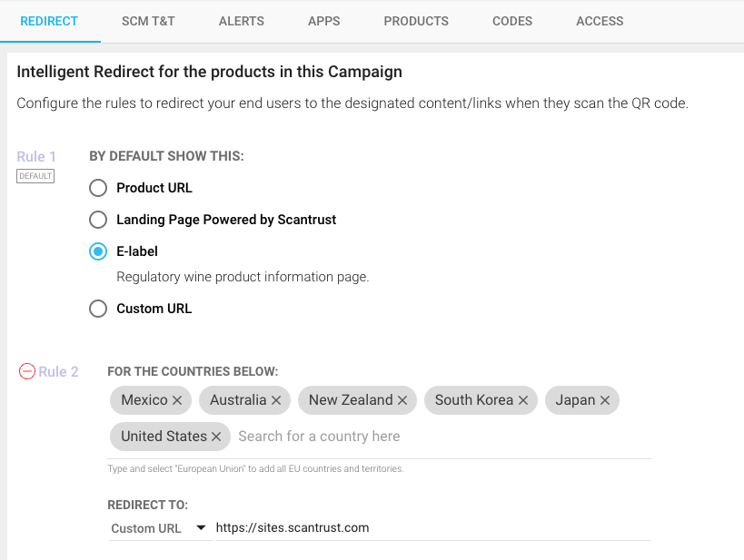Select the Product URL radio option
Screen dimensions: 744x560
tap(98, 188)
